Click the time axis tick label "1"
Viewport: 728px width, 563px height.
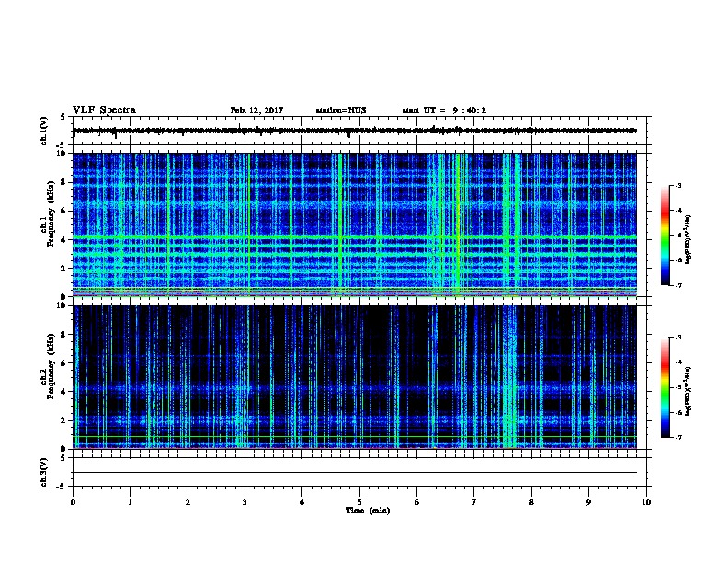click(130, 502)
